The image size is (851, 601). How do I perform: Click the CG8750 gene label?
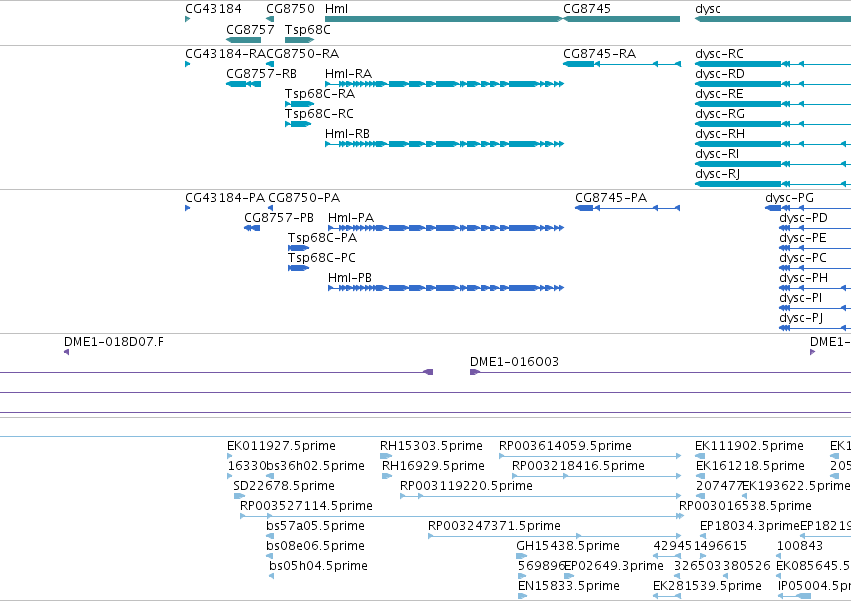click(290, 9)
